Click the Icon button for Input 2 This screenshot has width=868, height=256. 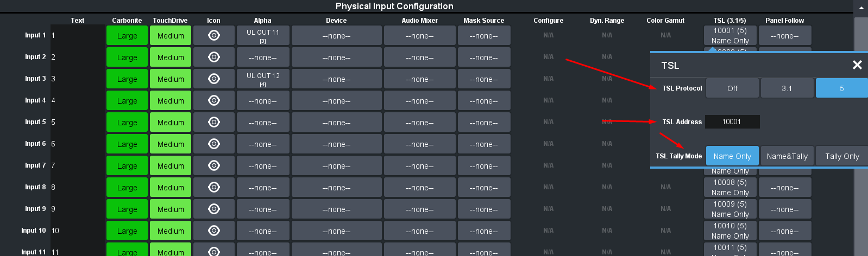pos(214,57)
